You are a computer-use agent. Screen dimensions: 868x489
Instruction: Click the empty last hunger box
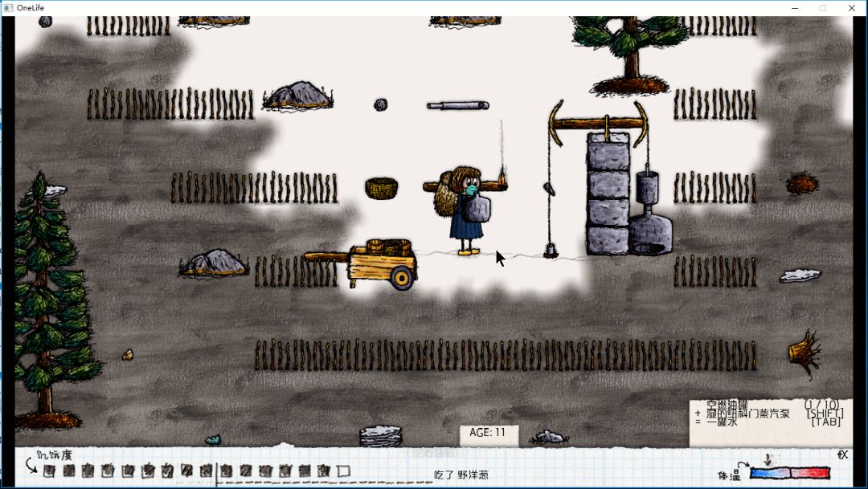click(344, 471)
